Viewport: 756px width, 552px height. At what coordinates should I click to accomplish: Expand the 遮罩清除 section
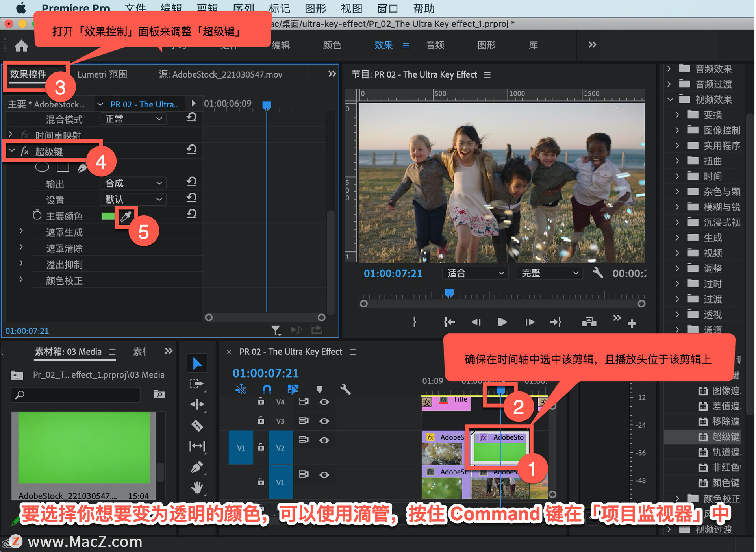pyautogui.click(x=21, y=247)
